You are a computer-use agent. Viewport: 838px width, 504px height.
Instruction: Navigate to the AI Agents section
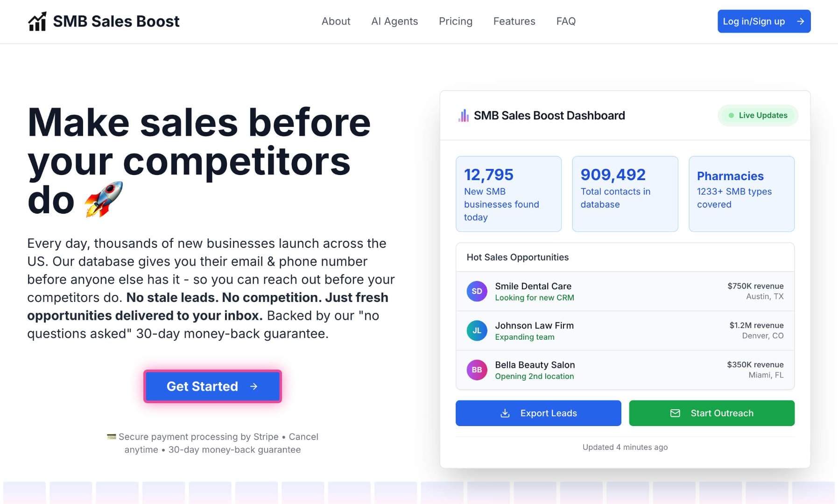coord(394,21)
